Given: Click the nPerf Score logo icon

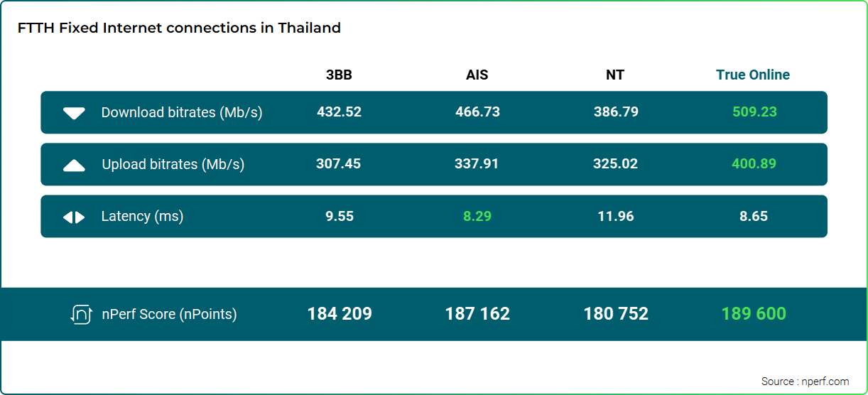Looking at the screenshot, I should pos(81,314).
